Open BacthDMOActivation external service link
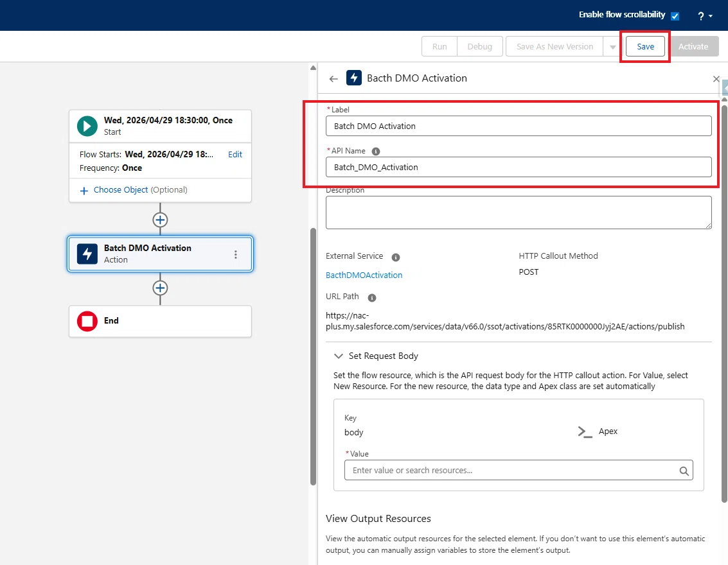Screen dimensions: 728x565 [364, 275]
